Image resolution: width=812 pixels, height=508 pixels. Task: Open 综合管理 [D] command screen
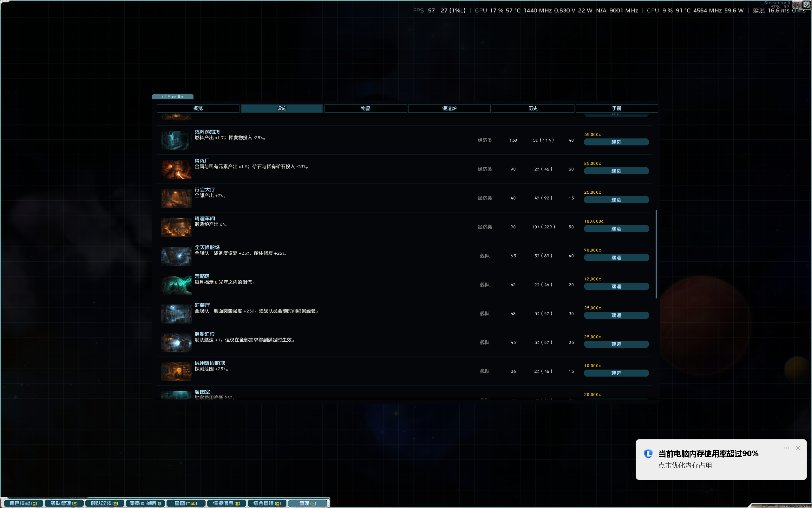(x=267, y=503)
